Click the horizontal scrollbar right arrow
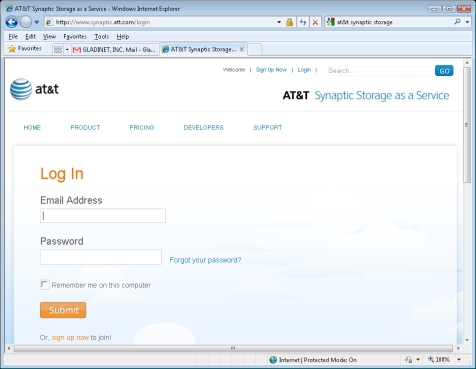476x369 pixels. point(458,348)
